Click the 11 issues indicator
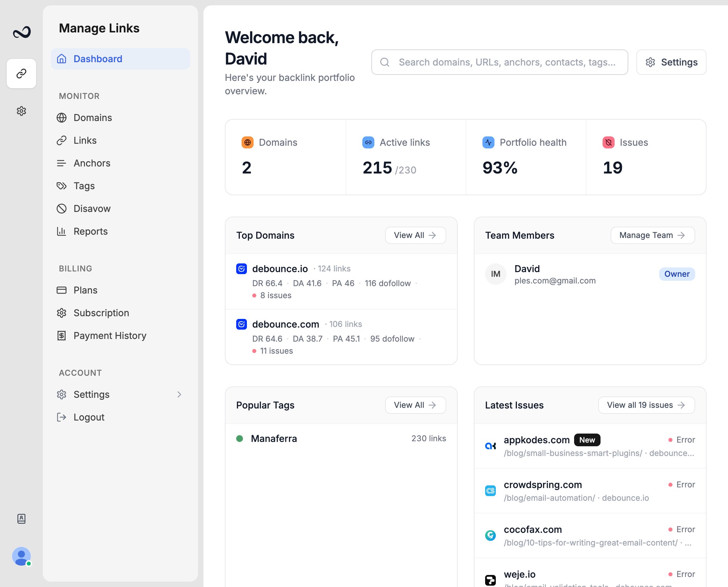This screenshot has height=587, width=728. 273,351
